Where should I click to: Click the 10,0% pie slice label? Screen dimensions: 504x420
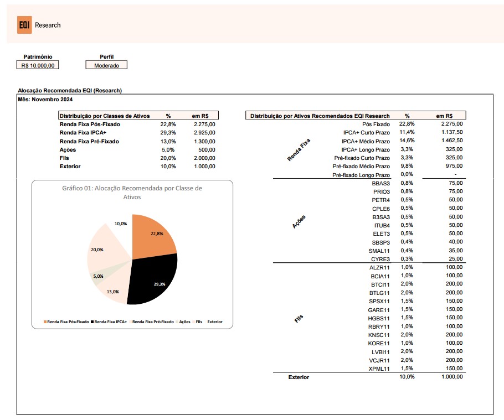121,224
